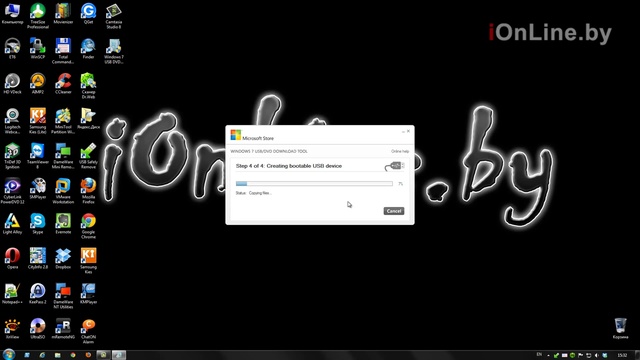Launch QGet from the desktop
640x360 pixels.
88,13
